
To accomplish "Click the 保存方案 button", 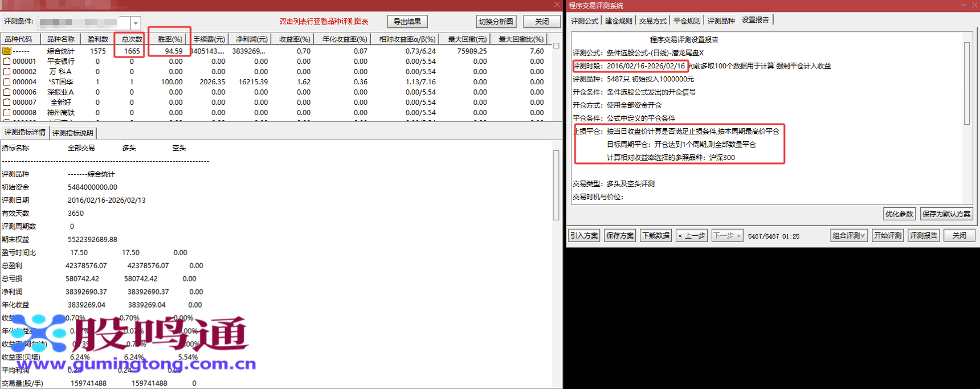I will coord(620,235).
